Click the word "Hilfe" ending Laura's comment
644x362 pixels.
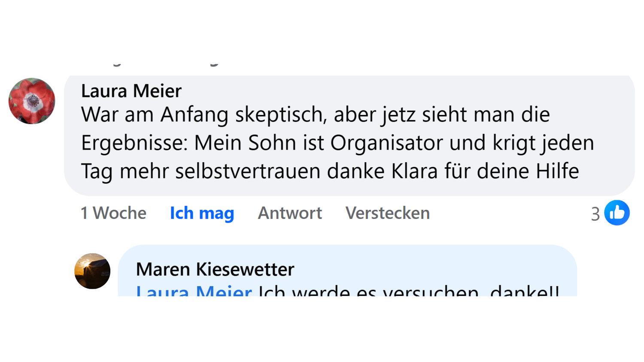point(557,171)
